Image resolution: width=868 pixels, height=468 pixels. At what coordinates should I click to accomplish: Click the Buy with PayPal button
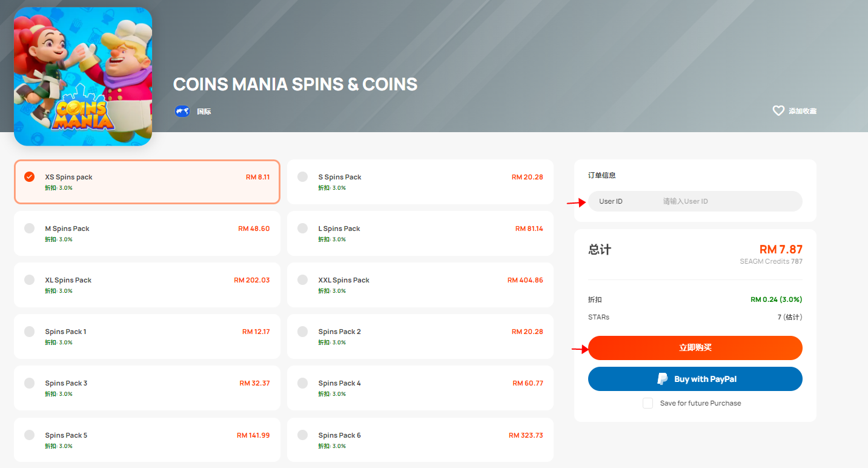point(695,379)
